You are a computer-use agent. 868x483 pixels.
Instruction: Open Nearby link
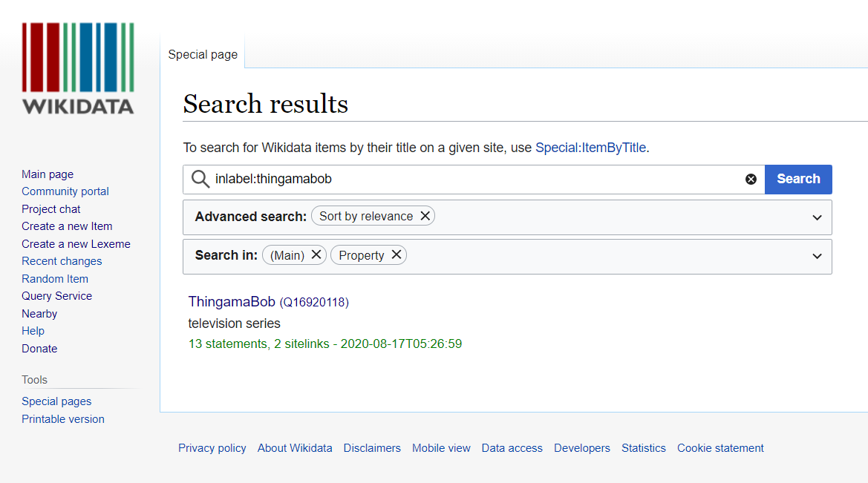39,314
